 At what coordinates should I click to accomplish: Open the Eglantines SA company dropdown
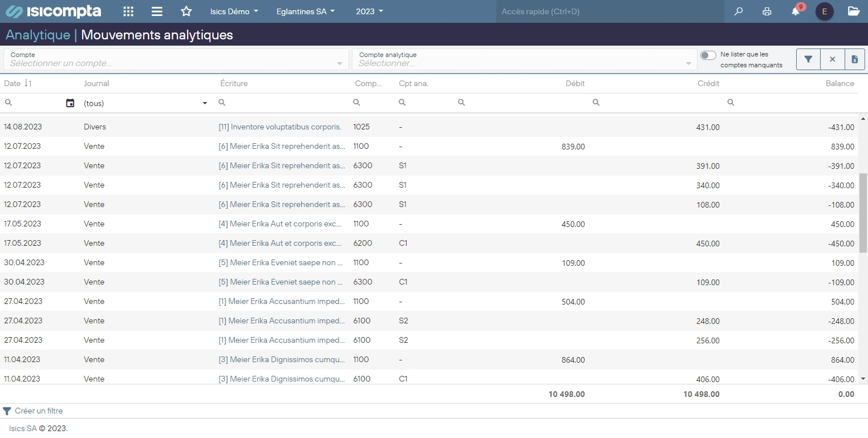click(x=306, y=11)
